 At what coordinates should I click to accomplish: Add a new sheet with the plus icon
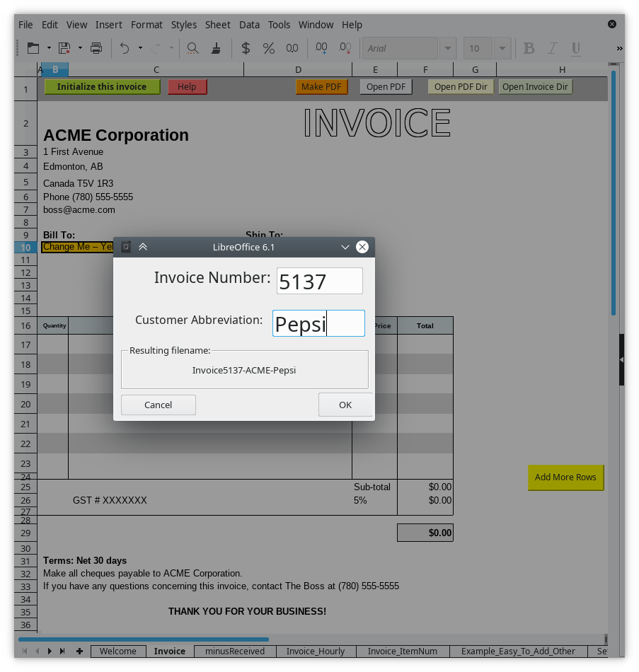79,651
